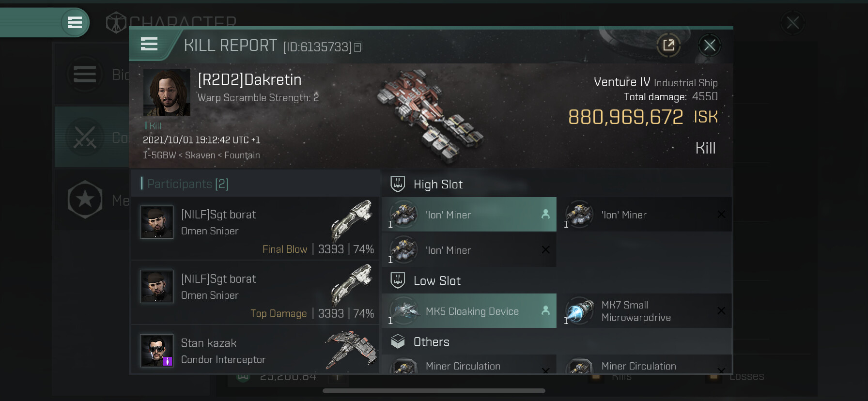The image size is (868, 401).
Task: View Dakretin's character portrait
Action: coord(167,93)
